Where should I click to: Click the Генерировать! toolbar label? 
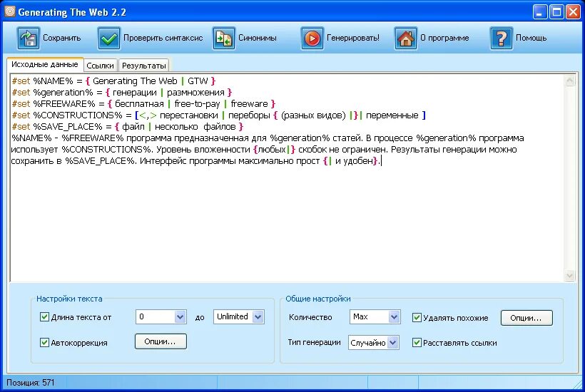353,38
